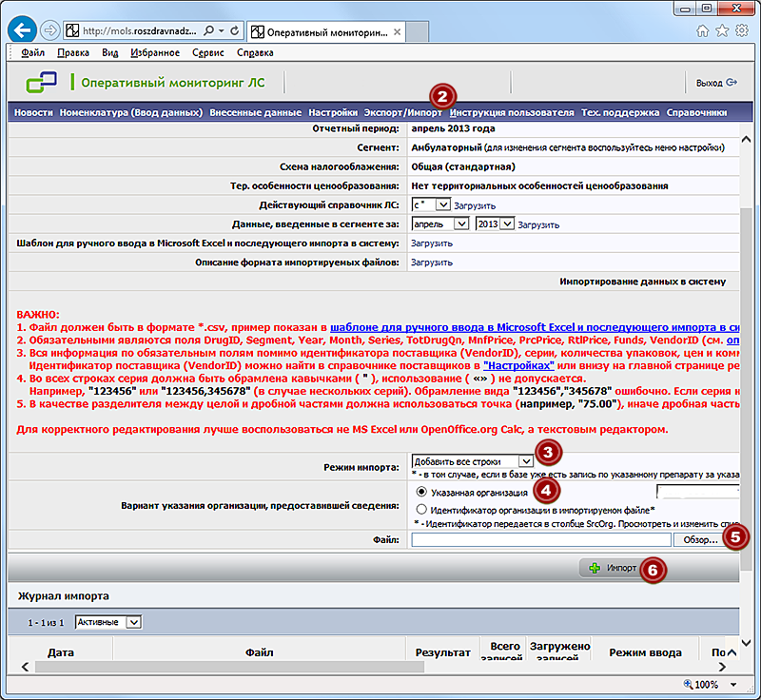761x700 pixels.
Task: Click the Дата column header
Action: click(x=61, y=652)
